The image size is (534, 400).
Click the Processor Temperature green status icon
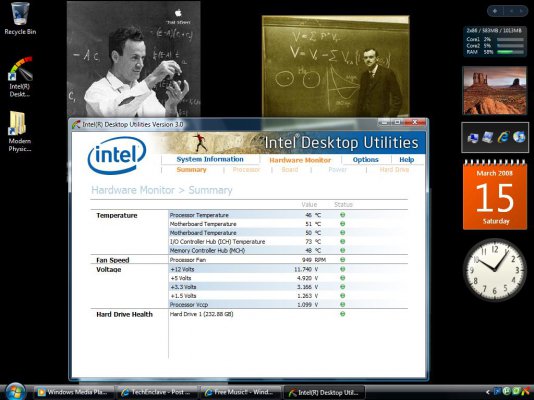click(343, 215)
